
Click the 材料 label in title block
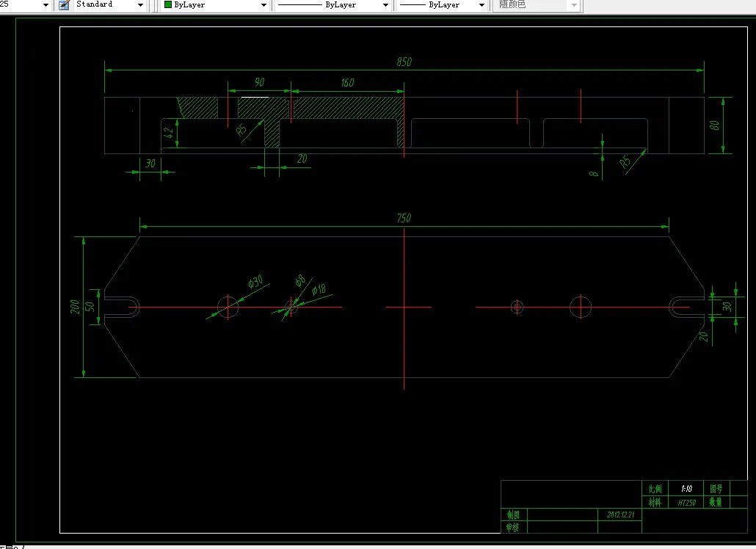click(655, 503)
